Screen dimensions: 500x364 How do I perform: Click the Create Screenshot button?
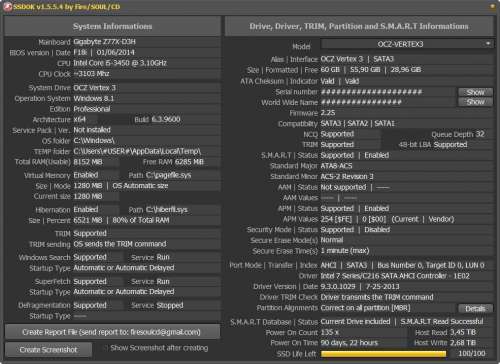(x=48, y=350)
